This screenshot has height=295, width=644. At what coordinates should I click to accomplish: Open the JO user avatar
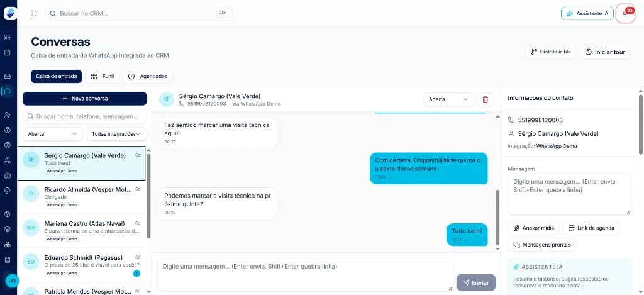coord(13,281)
